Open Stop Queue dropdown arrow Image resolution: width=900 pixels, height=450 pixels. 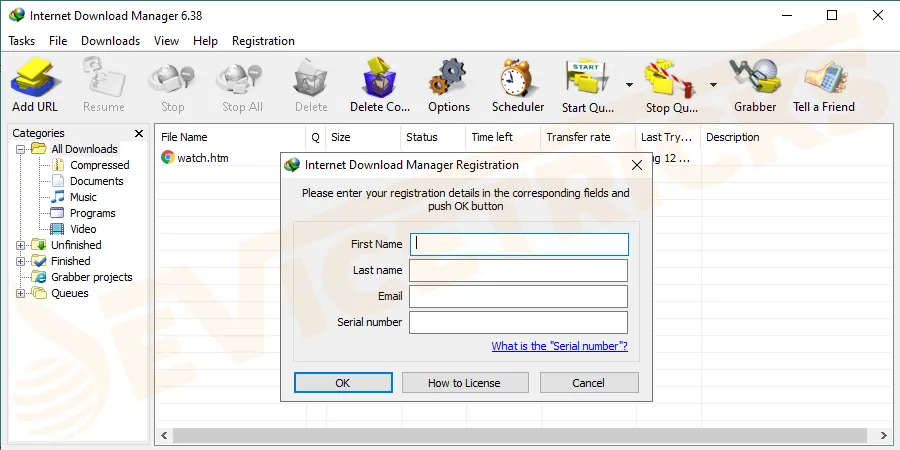tap(713, 85)
